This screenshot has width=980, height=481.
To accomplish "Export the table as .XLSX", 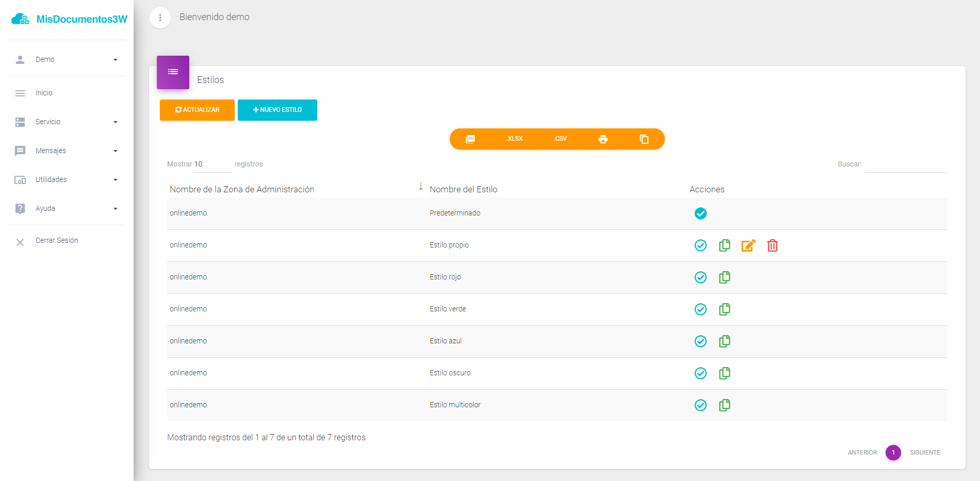I will click(x=514, y=139).
